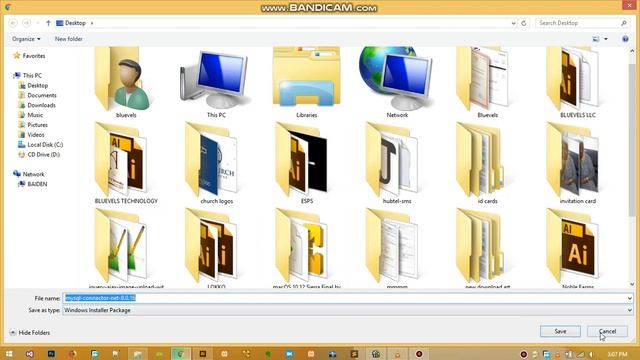Open the dialog help icon

[x=625, y=39]
